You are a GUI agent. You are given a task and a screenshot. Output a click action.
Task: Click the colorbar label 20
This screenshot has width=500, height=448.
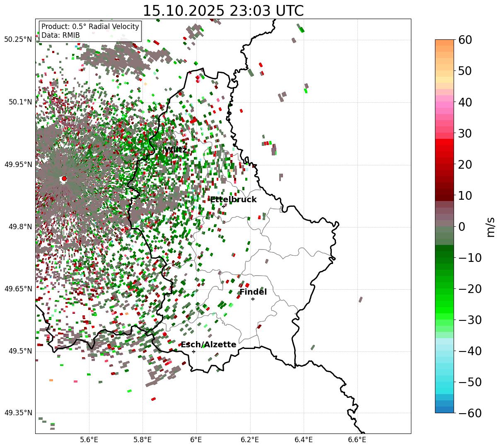click(x=464, y=164)
